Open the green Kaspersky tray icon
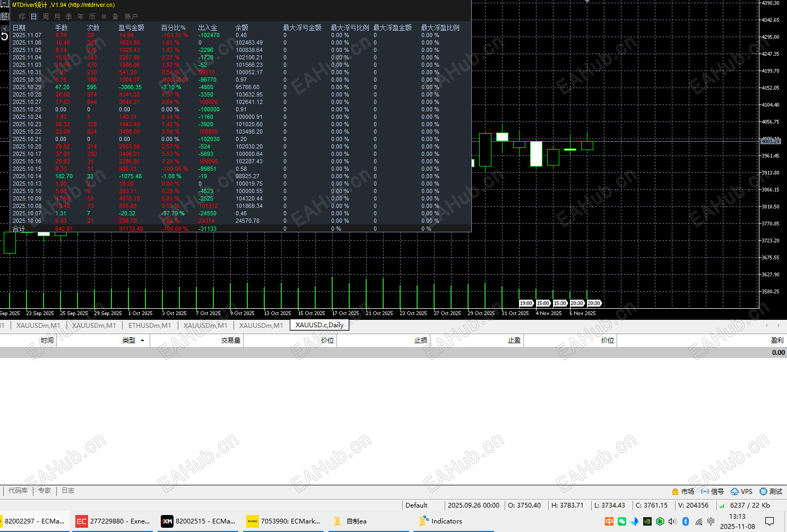This screenshot has height=532, width=787. coord(660,521)
